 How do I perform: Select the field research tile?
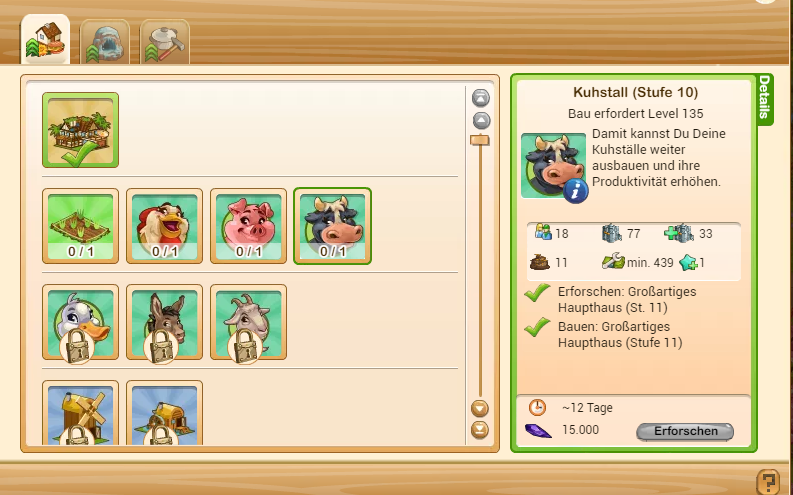[x=80, y=226]
